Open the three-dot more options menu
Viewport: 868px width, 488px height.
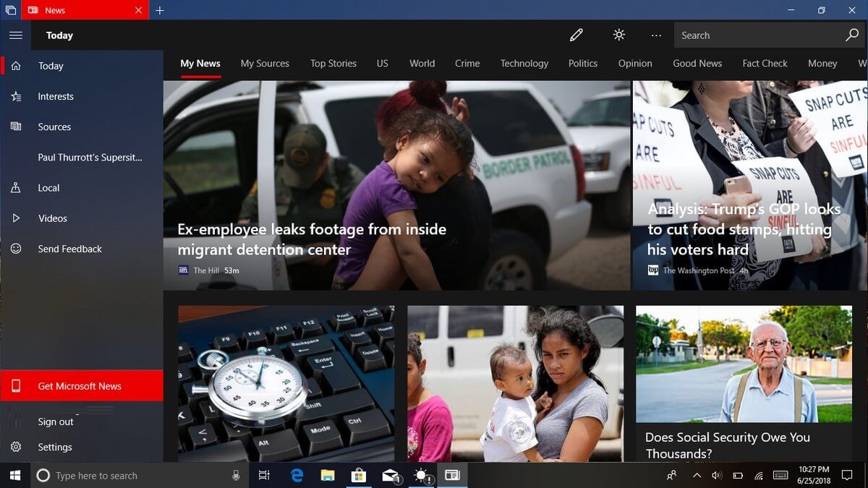click(x=656, y=35)
